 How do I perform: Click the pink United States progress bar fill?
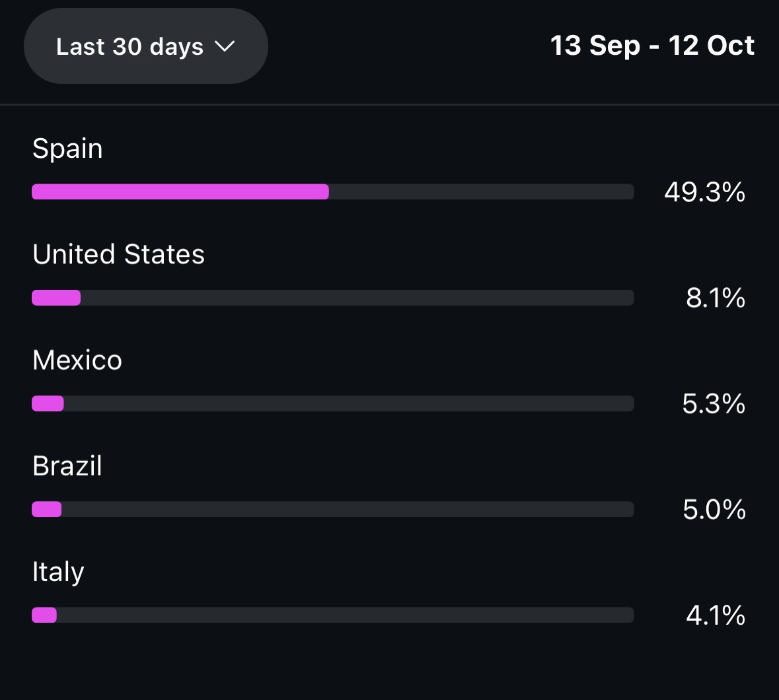(56, 298)
